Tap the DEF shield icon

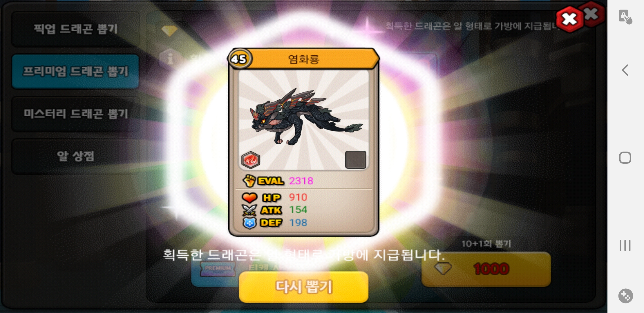coord(249,223)
